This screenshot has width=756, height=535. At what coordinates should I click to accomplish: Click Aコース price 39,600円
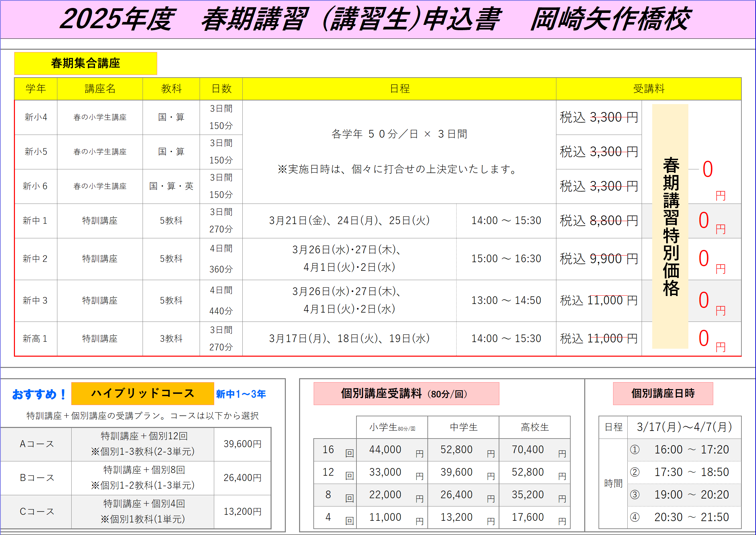(242, 444)
